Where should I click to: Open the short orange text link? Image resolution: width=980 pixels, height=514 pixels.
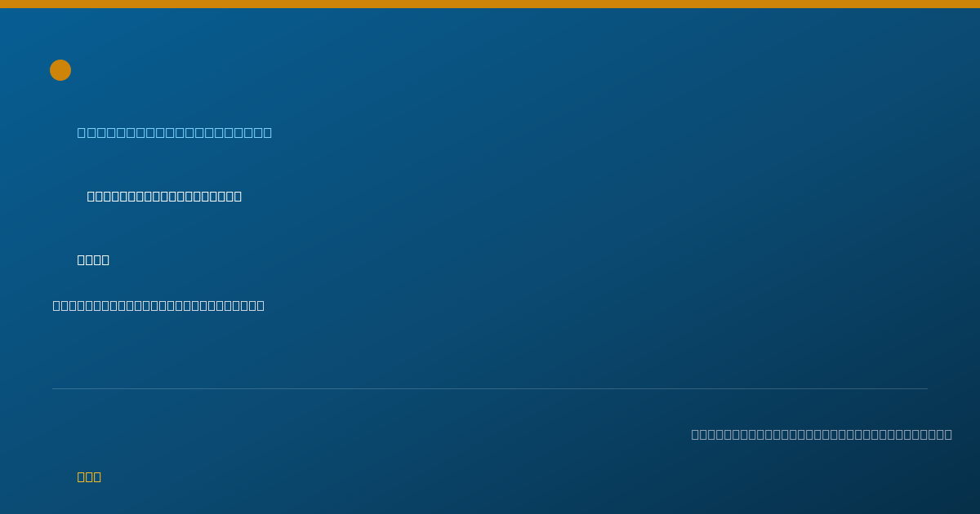[89, 476]
